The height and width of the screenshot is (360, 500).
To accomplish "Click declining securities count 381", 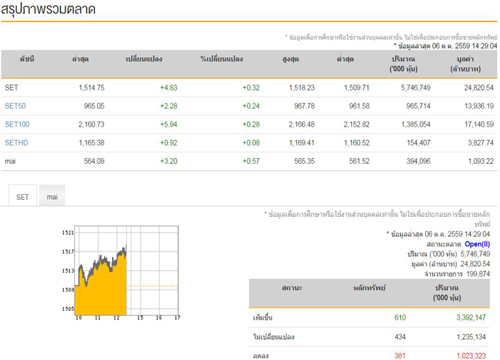I will (400, 356).
